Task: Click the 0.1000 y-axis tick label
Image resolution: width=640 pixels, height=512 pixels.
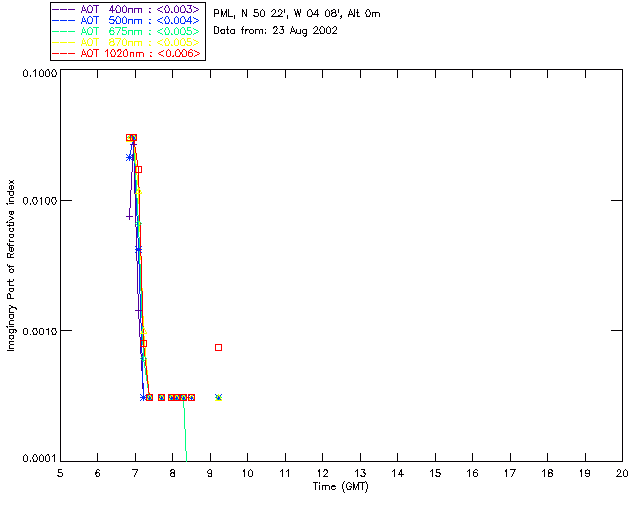Action: tap(39, 73)
